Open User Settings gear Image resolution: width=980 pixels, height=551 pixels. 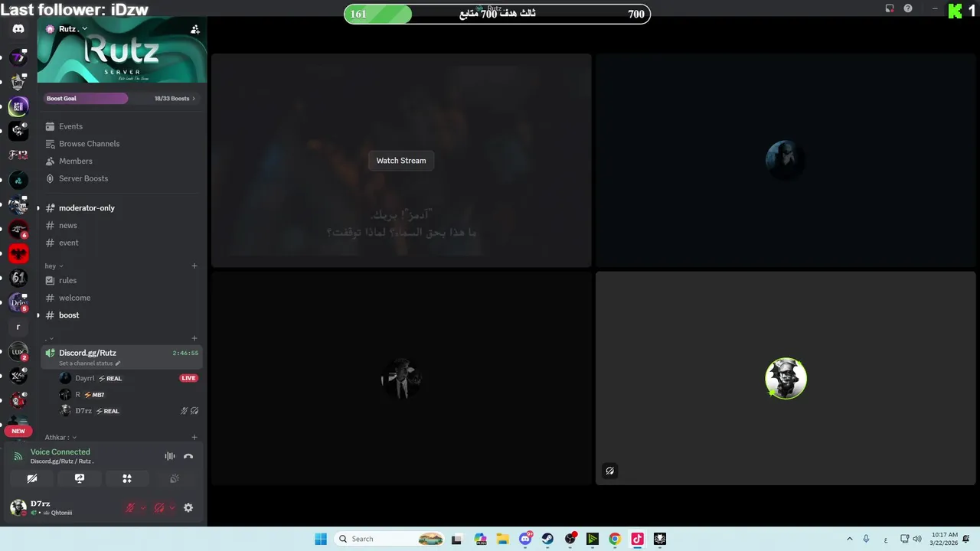pyautogui.click(x=188, y=507)
